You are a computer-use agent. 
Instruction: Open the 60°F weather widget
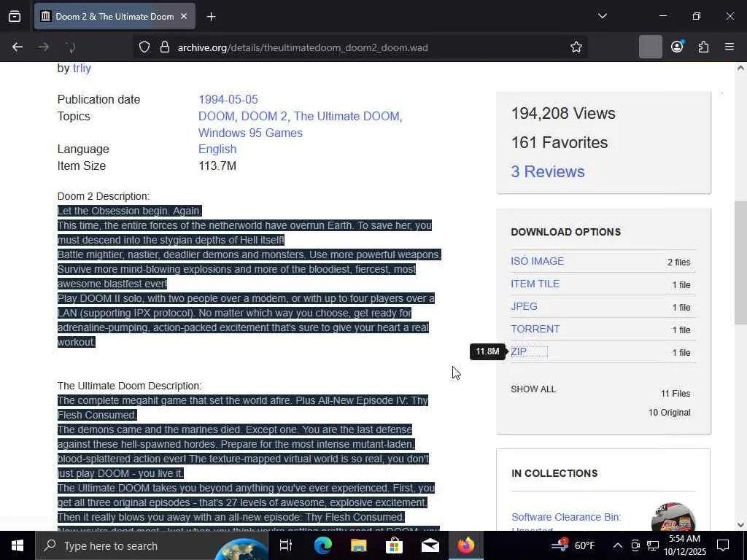click(574, 545)
